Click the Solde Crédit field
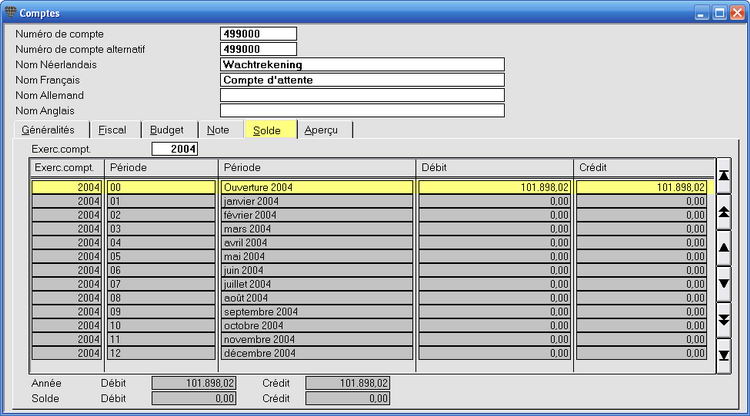The height and width of the screenshot is (416, 750). [x=348, y=398]
